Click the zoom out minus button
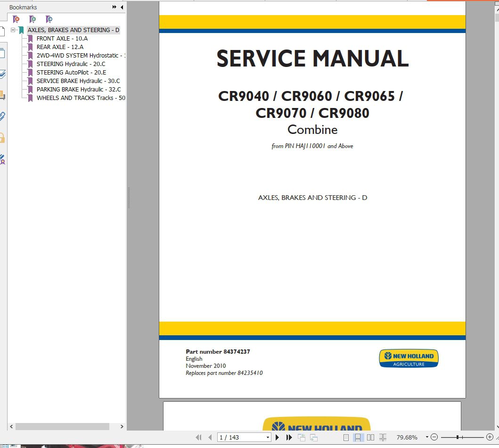Screen dimensions: 499x448 point(434,438)
